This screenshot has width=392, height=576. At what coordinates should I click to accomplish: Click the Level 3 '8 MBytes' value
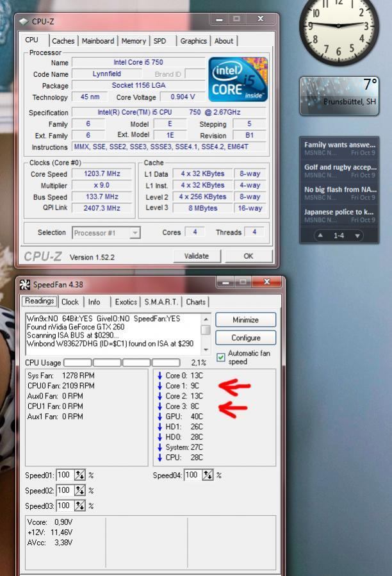point(203,208)
